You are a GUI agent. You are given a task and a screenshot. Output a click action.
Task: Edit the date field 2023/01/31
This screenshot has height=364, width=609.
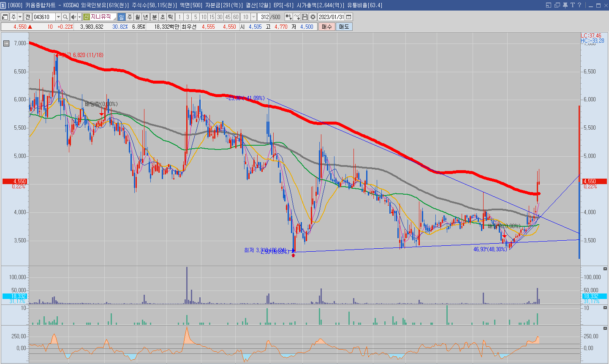pos(332,17)
